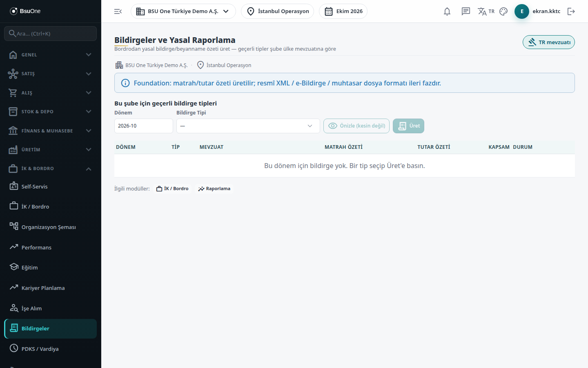Click TR mevzuatı button
The width and height of the screenshot is (588, 368).
point(549,42)
